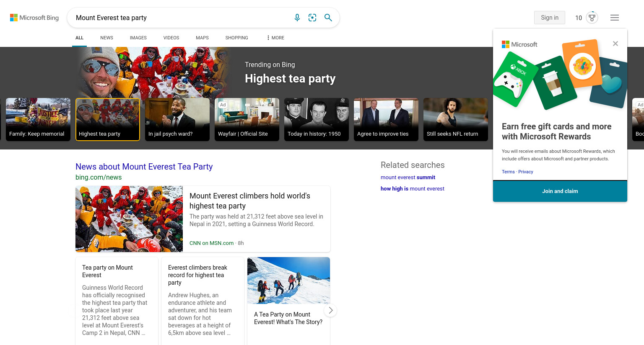Switch to the VIDEOS tab
This screenshot has height=345, width=644.
click(x=171, y=38)
